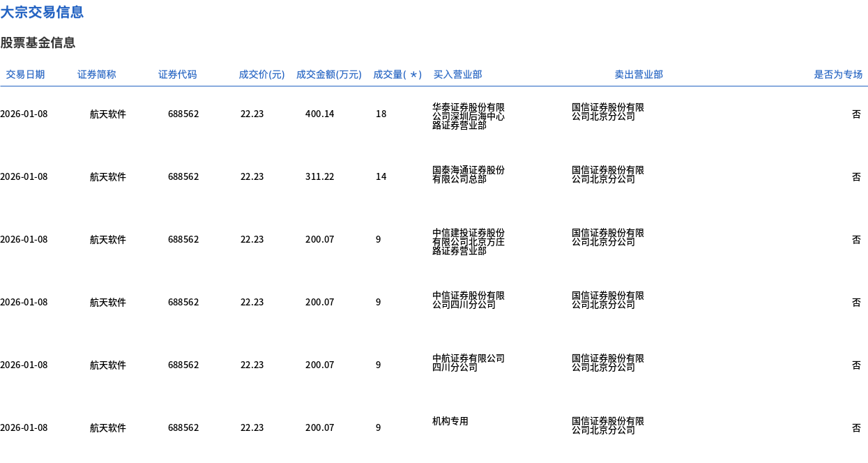Click the 成交金额(万元) column header
The height and width of the screenshot is (463, 868).
pos(329,75)
